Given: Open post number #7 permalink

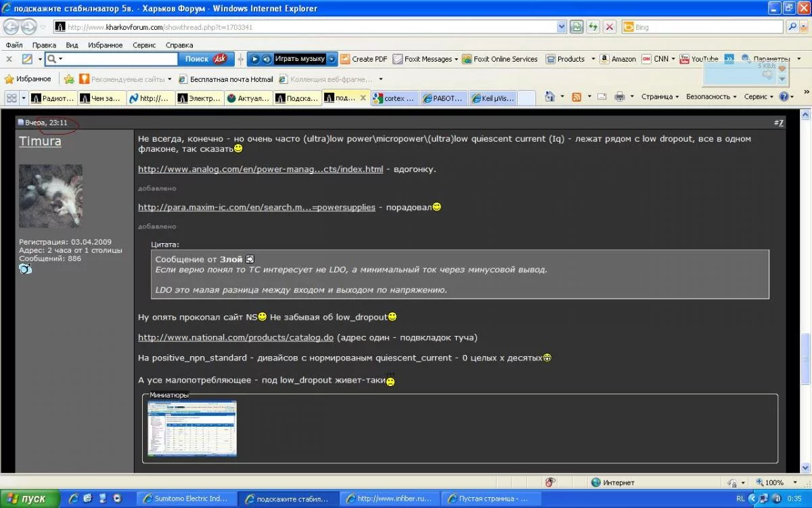Looking at the screenshot, I should 778,123.
